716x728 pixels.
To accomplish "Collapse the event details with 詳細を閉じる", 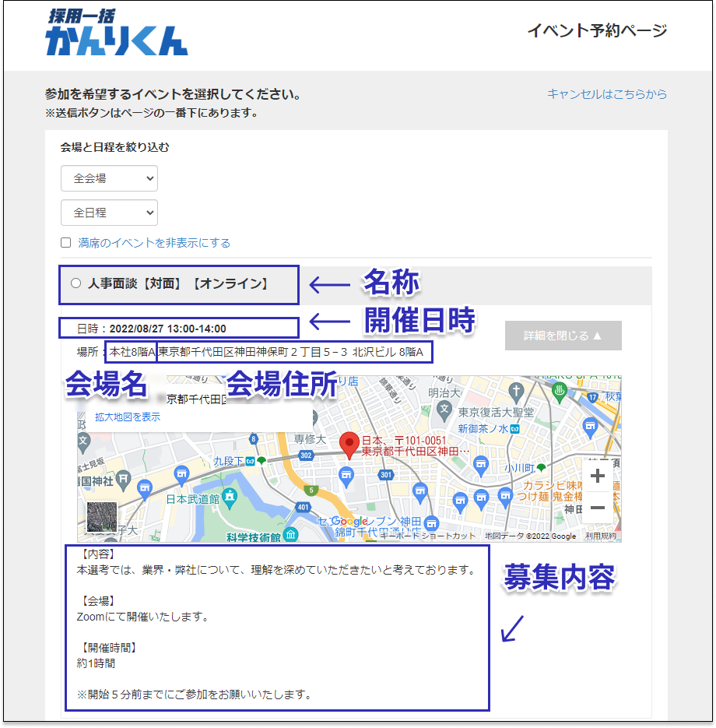I will point(563,335).
